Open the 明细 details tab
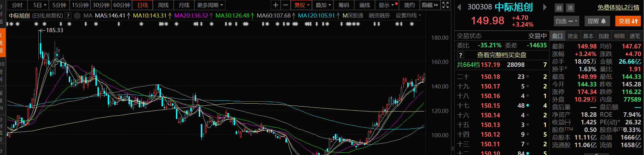644x155 pixels. [x=619, y=36]
